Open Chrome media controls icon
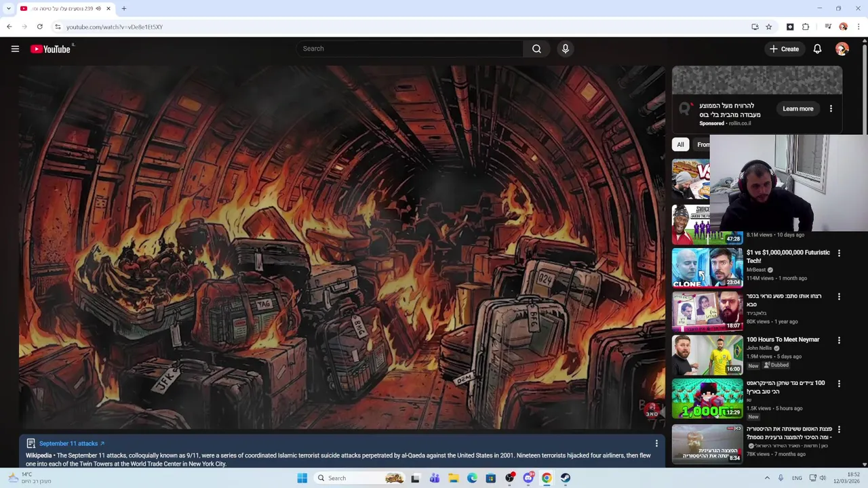The width and height of the screenshot is (868, 488). (828, 27)
